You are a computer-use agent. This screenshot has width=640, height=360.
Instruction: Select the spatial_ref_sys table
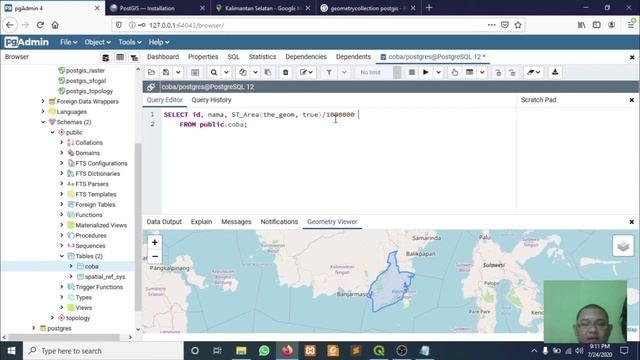click(105, 277)
